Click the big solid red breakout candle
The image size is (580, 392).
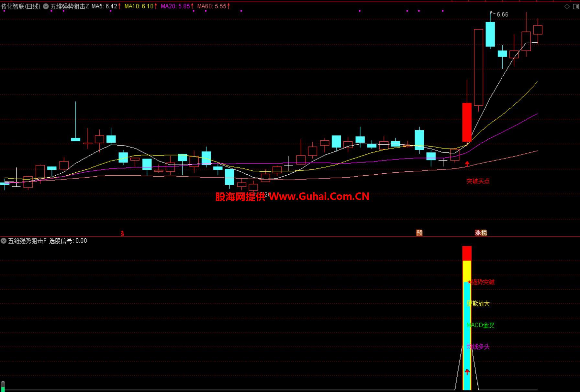pos(467,122)
